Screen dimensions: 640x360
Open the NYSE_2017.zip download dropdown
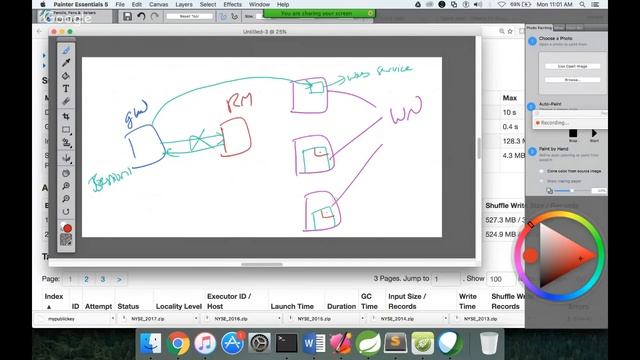pos(196,318)
